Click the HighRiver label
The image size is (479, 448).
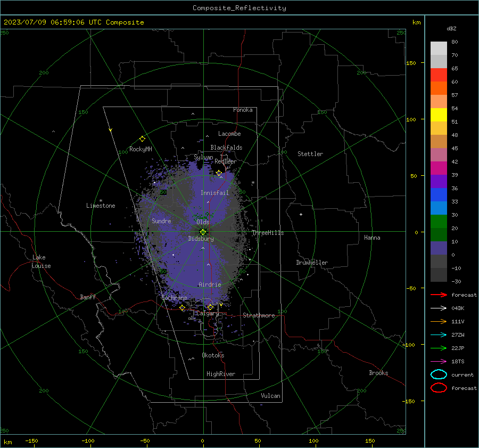click(x=221, y=374)
